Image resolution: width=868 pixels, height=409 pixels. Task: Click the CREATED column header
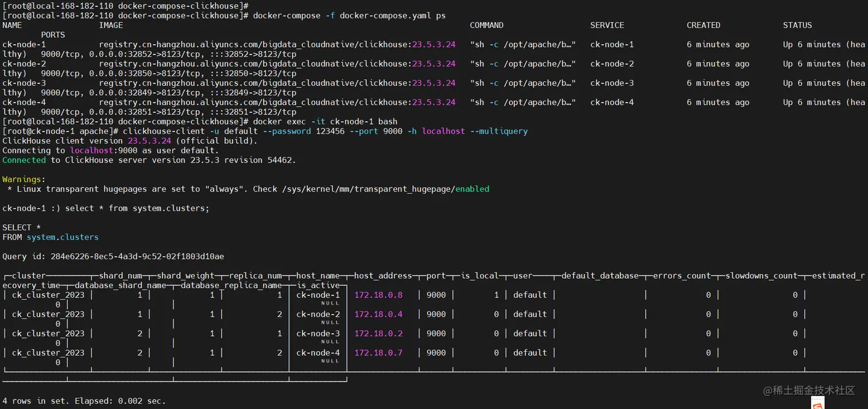703,25
